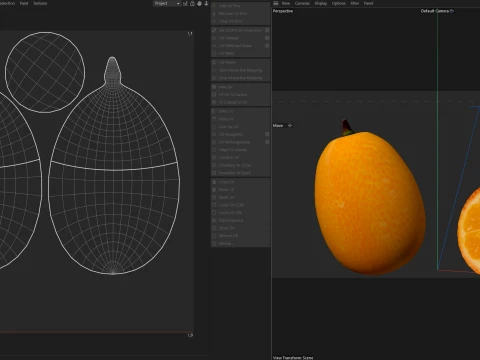The image size is (480, 360).
Task: Open options gear for Set UVW from Projection
Action: 267,30
